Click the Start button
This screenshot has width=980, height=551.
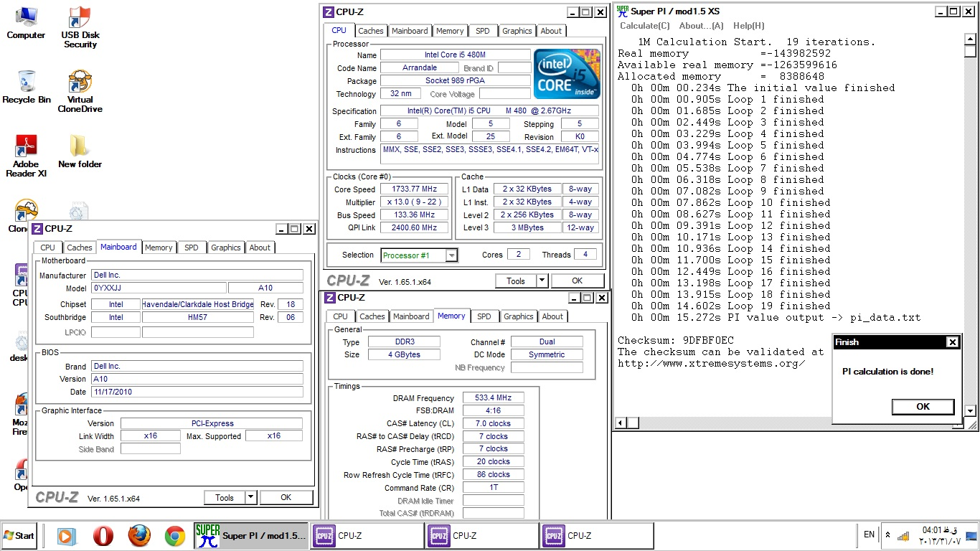click(x=19, y=536)
